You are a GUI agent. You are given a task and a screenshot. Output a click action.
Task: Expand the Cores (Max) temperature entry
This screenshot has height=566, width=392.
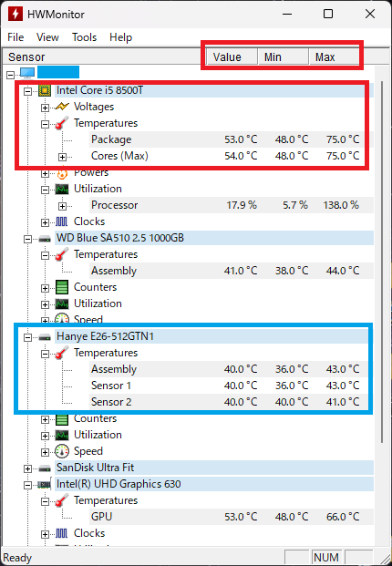62,157
